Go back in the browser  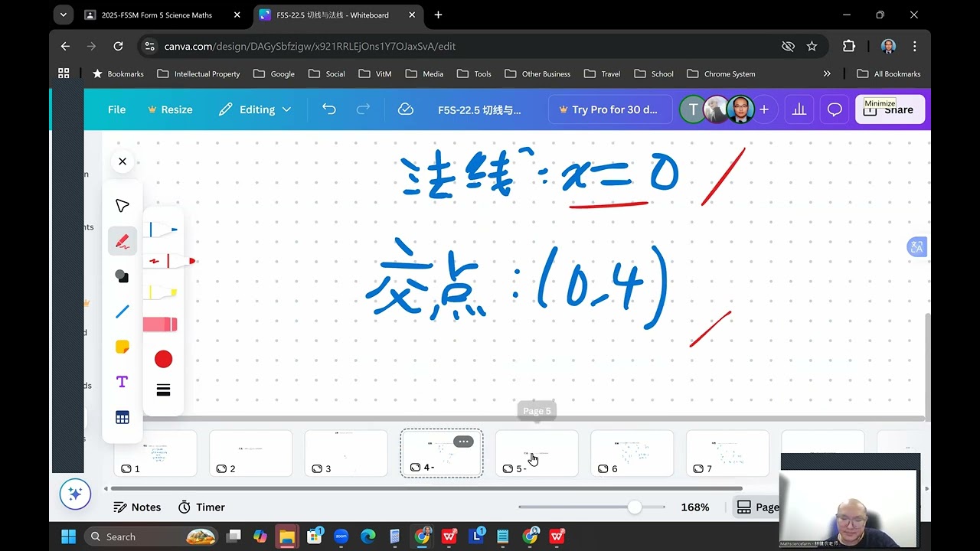pos(65,46)
